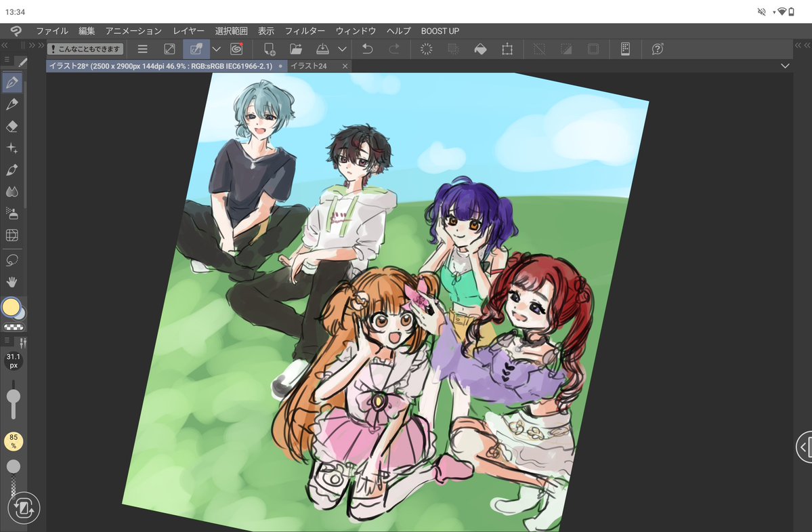The width and height of the screenshot is (812, 532).
Task: Open the 表示 menu
Action: [x=265, y=31]
